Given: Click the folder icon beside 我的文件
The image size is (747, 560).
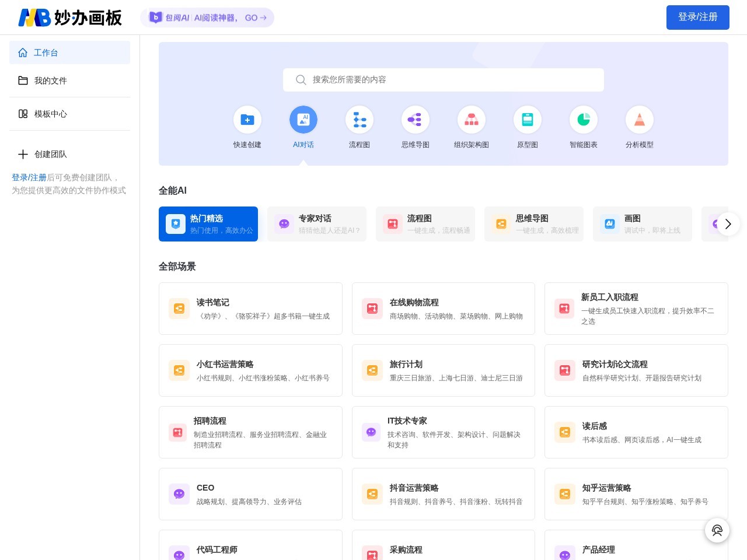Looking at the screenshot, I should click(23, 80).
